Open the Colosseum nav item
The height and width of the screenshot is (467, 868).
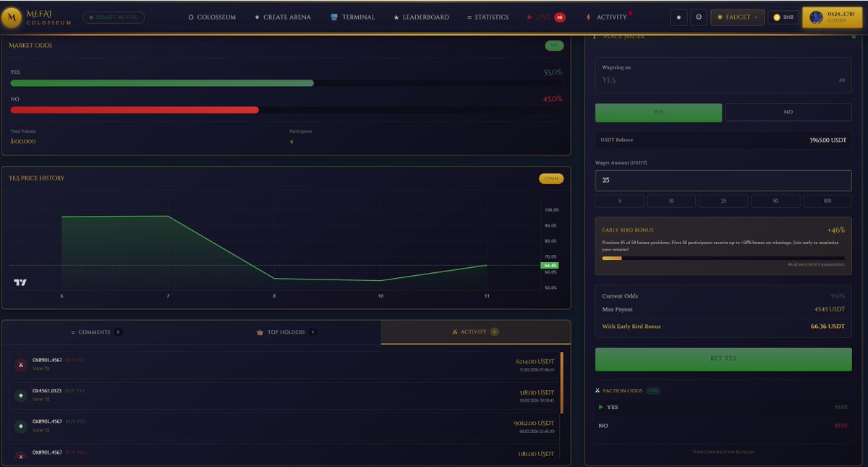(212, 17)
